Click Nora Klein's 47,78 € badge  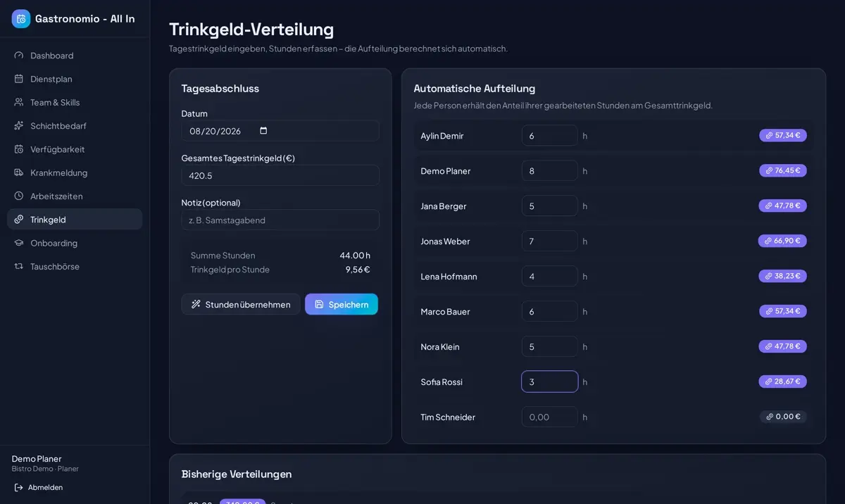tap(783, 346)
